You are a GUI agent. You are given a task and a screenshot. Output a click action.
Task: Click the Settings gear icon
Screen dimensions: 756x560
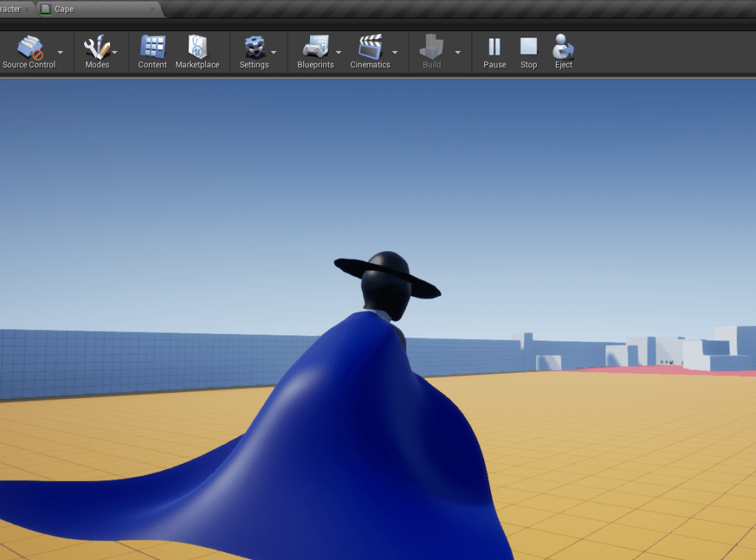[253, 48]
